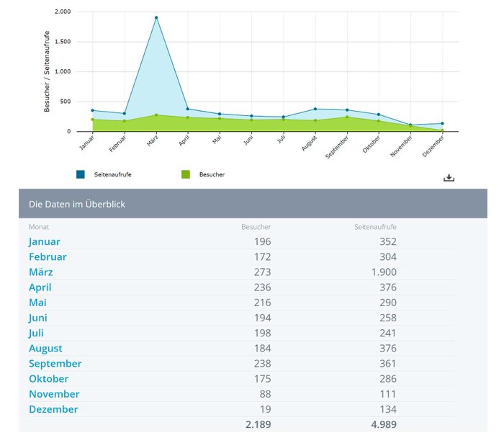Open the April month details
Screen dimensions: 504x438
tap(40, 287)
